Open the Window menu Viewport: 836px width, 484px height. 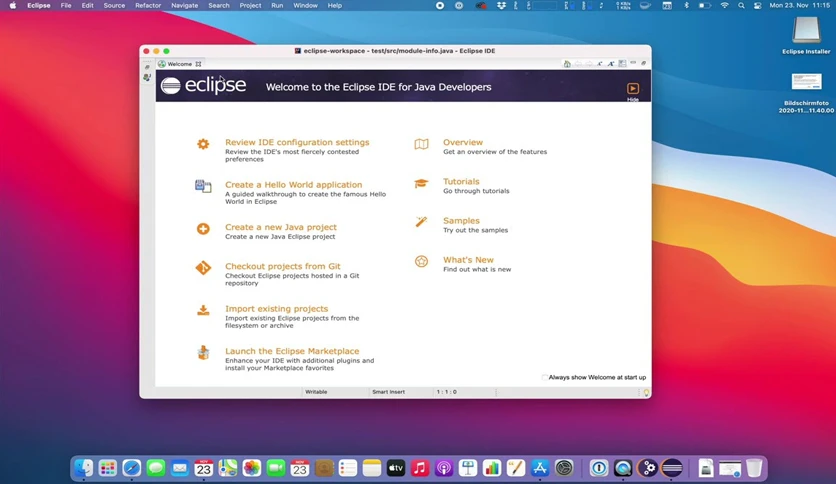pos(306,5)
